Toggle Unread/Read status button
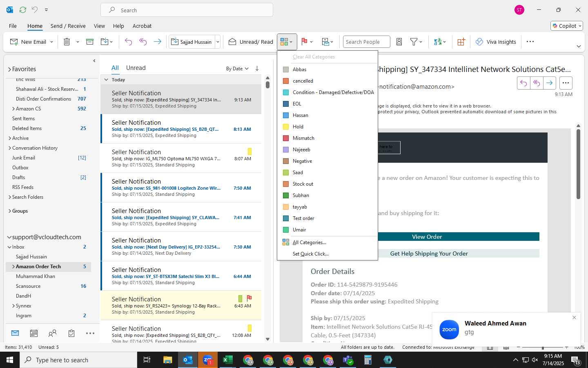The width and height of the screenshot is (588, 368). coord(251,42)
